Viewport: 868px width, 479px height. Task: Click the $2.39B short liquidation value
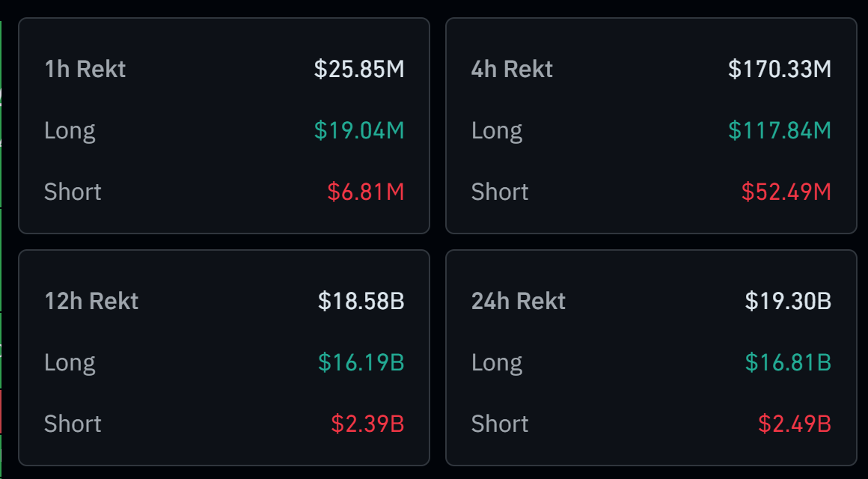pyautogui.click(x=367, y=424)
